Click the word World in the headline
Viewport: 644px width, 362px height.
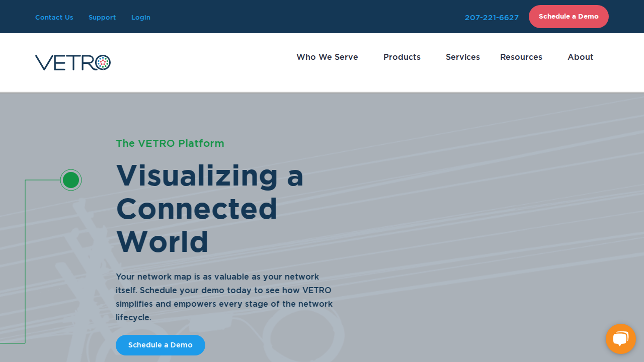162,242
